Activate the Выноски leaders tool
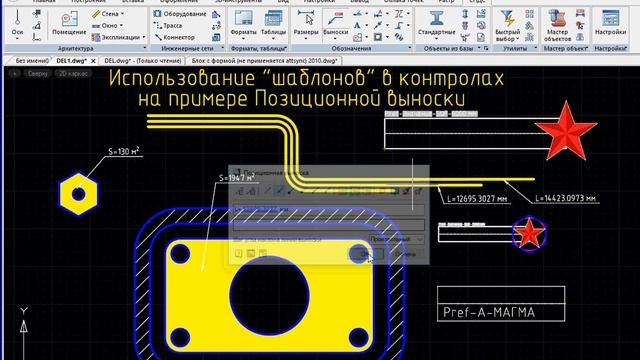 (336, 24)
